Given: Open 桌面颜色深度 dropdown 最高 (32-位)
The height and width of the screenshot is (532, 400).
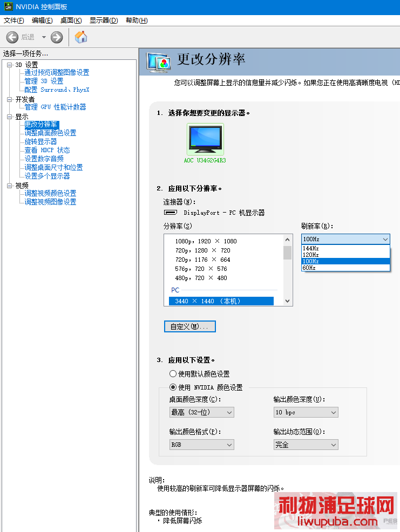Looking at the screenshot, I should pos(202,412).
